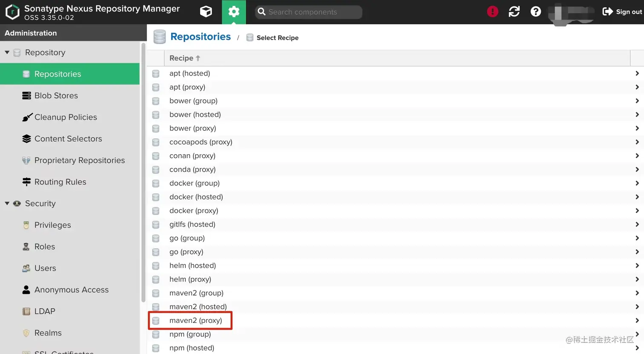Click chevron arrow on apt (hosted) row
644x354 pixels.
(637, 73)
